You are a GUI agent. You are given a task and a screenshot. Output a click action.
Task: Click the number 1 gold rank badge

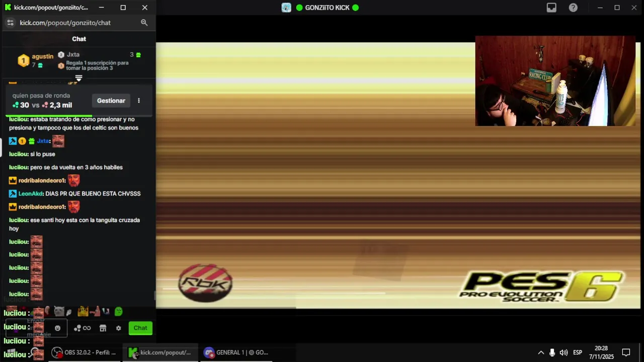[x=23, y=61]
